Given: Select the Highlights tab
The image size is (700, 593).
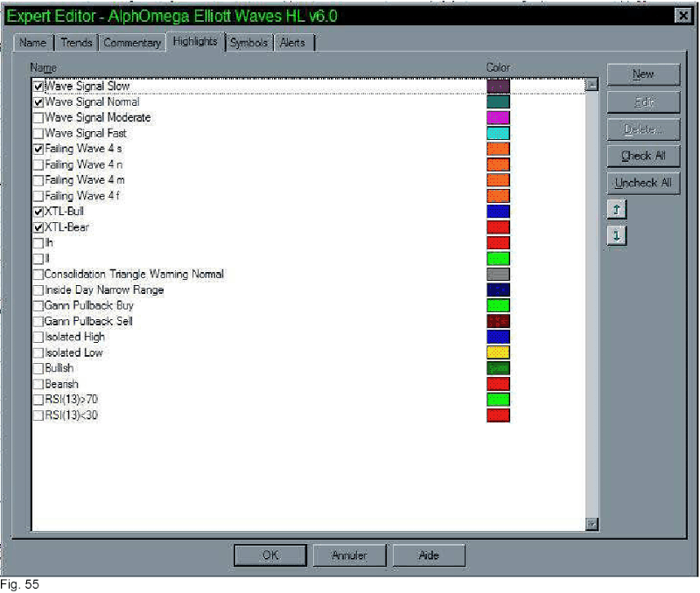Looking at the screenshot, I should [x=195, y=41].
